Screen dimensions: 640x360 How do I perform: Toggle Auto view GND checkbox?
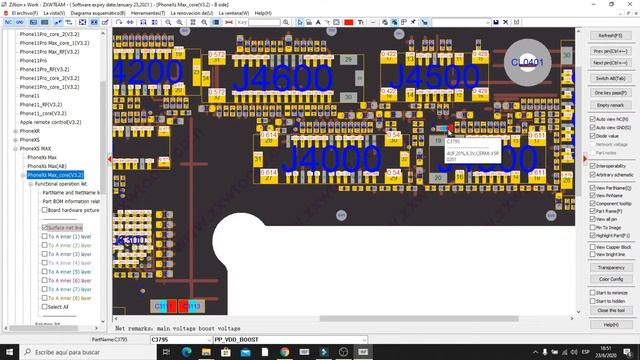592,127
